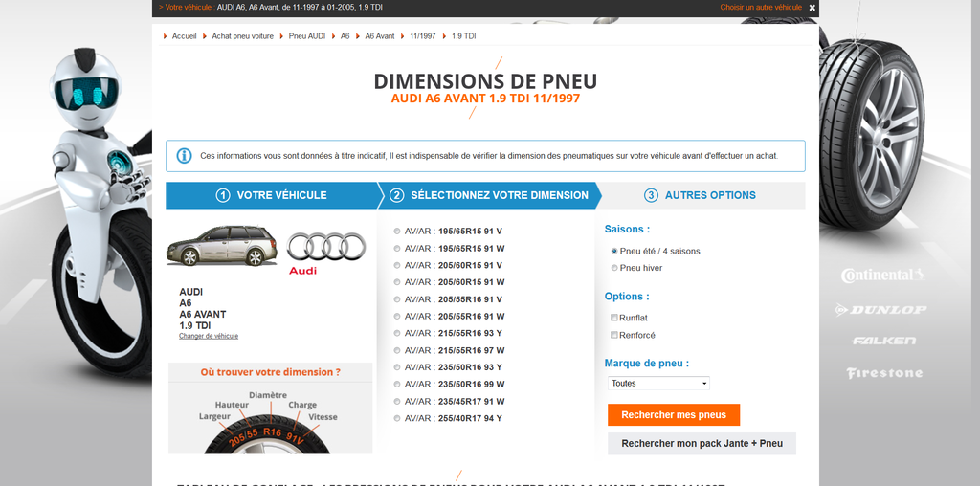
Task: Select tire size 205/60R15 91 V
Action: [x=397, y=265]
